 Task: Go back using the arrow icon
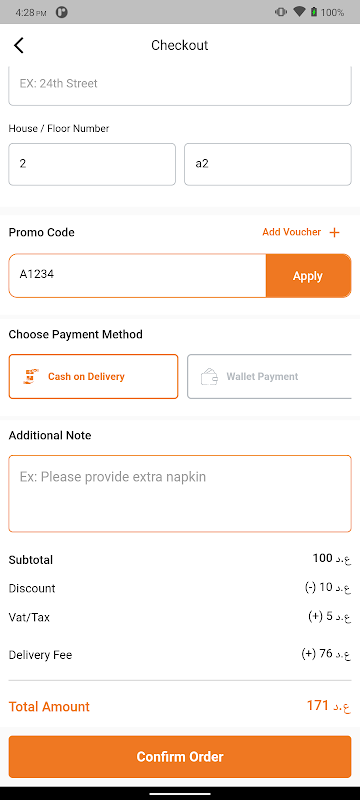[x=19, y=45]
